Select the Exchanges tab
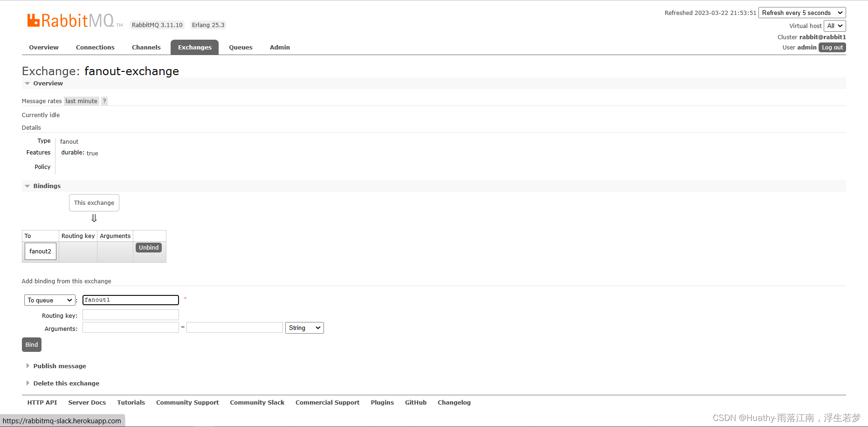 (194, 47)
